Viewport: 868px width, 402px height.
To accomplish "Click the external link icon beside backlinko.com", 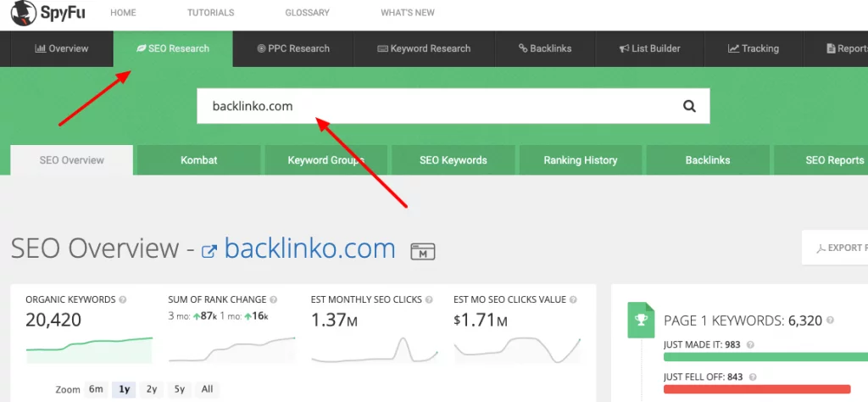I will click(x=209, y=251).
